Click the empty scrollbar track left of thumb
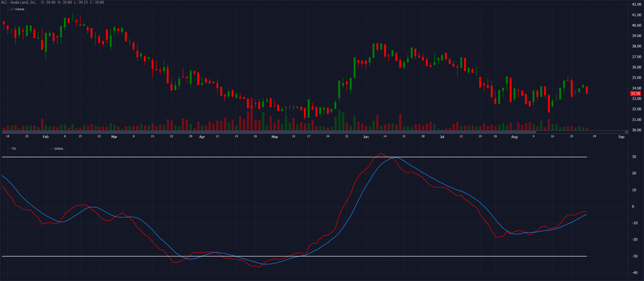Image resolution: width=644 pixels, height=281 pixels. [x=250, y=132]
